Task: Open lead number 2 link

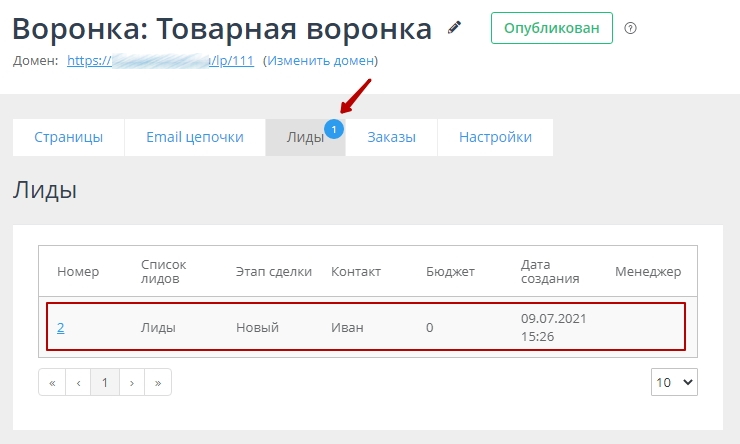Action: (61, 328)
